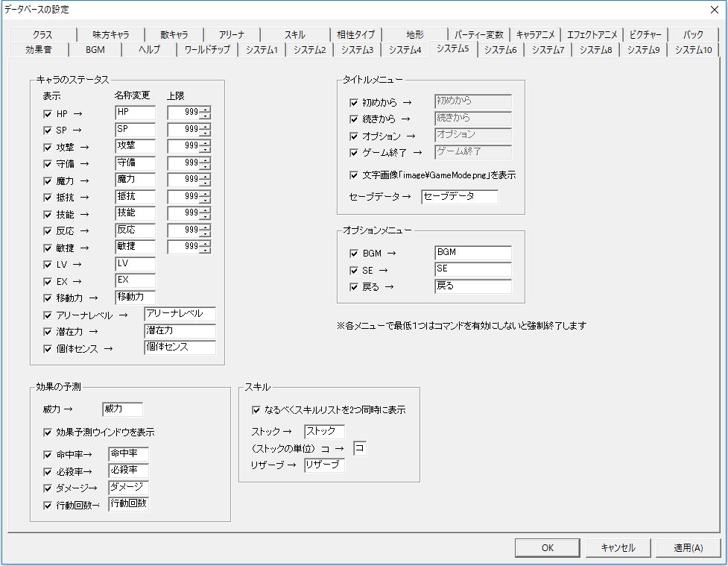
Task: Toggle the LV display checkbox
Action: tap(48, 265)
